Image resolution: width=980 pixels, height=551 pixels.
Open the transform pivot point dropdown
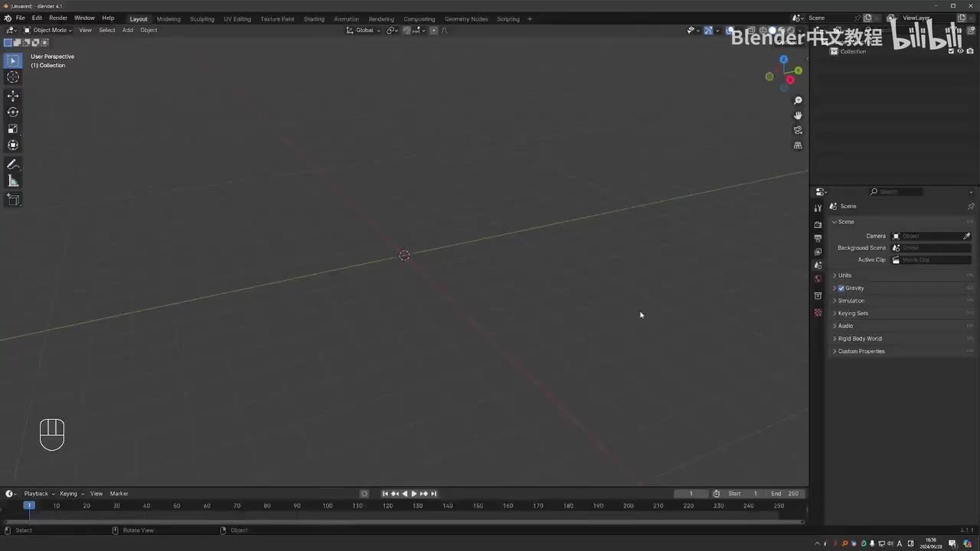pyautogui.click(x=393, y=31)
